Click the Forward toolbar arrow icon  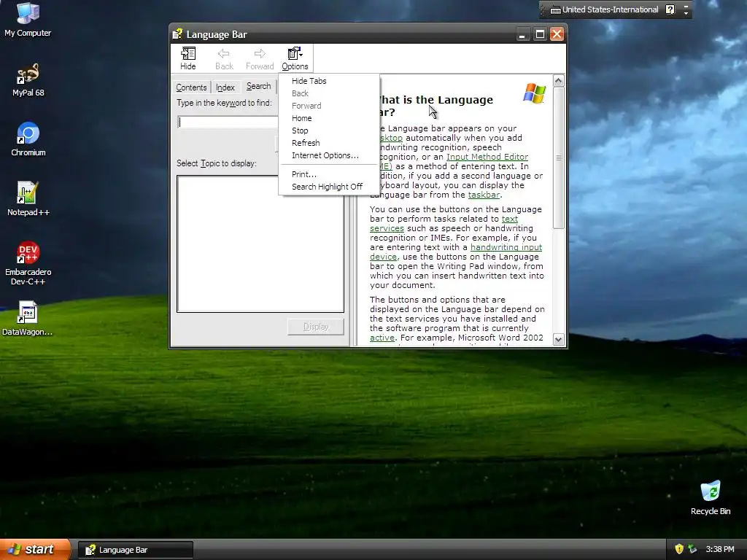[260, 53]
